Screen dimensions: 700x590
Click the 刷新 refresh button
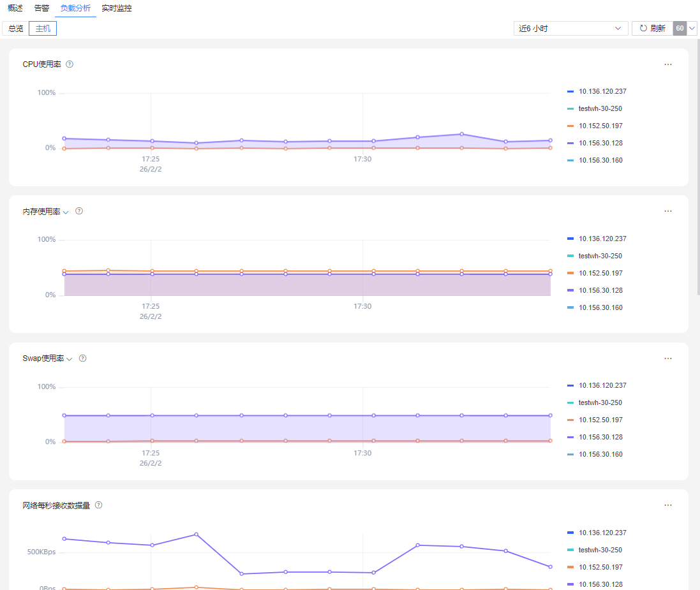(x=653, y=28)
